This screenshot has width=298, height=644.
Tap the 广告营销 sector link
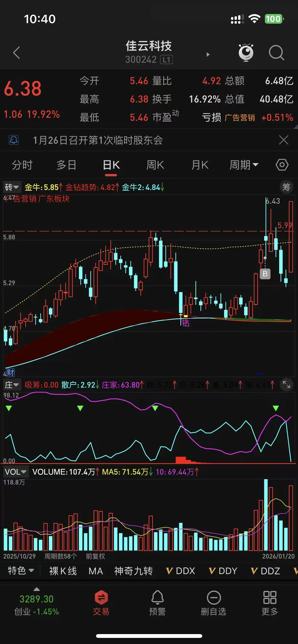tap(240, 118)
